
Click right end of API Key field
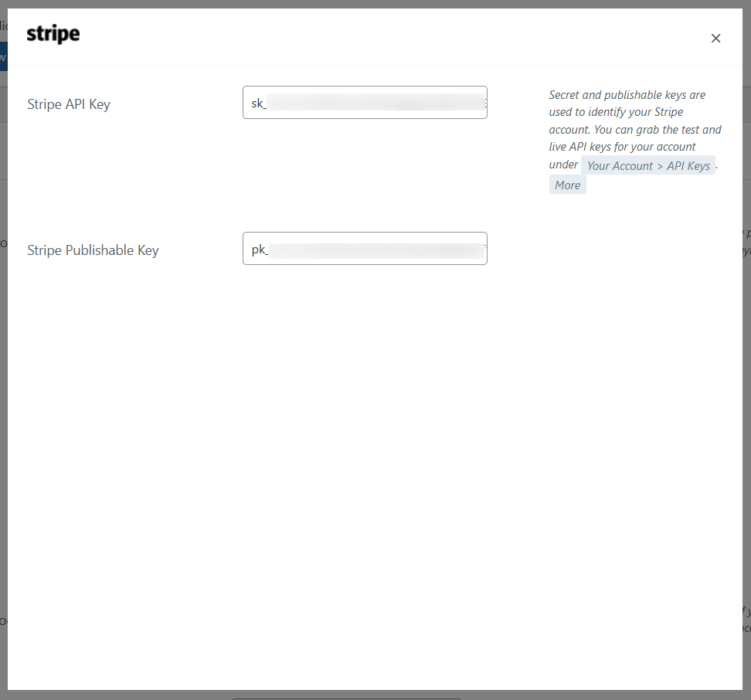point(482,102)
